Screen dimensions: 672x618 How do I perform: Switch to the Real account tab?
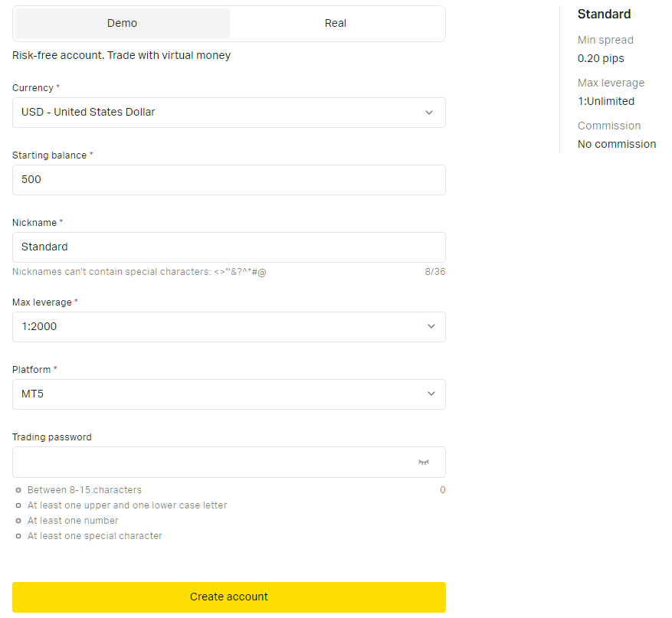point(336,24)
